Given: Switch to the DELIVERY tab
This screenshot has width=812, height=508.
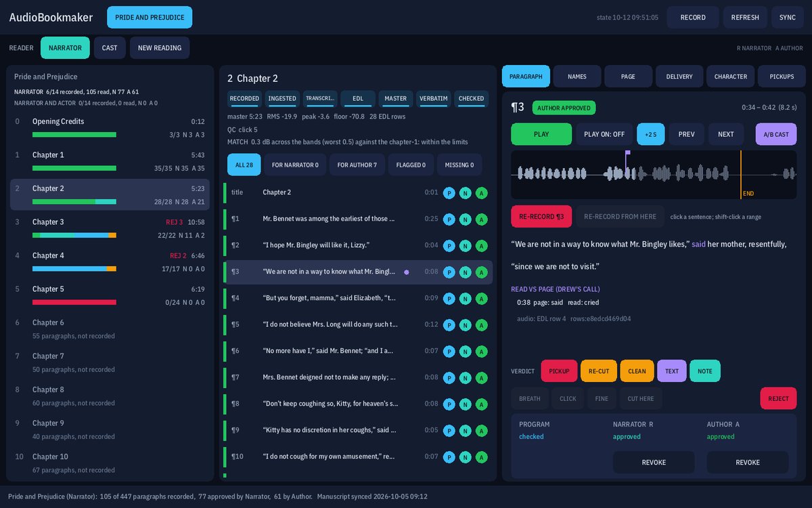Looking at the screenshot, I should coord(679,77).
